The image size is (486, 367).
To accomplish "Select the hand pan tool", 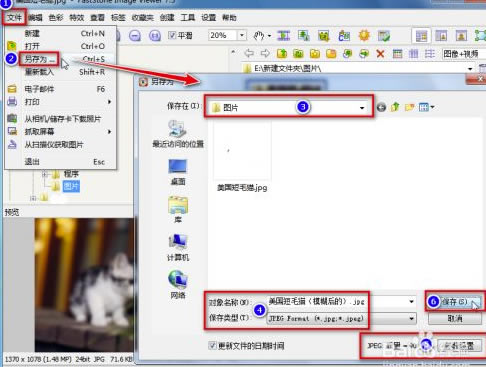I will tap(259, 35).
